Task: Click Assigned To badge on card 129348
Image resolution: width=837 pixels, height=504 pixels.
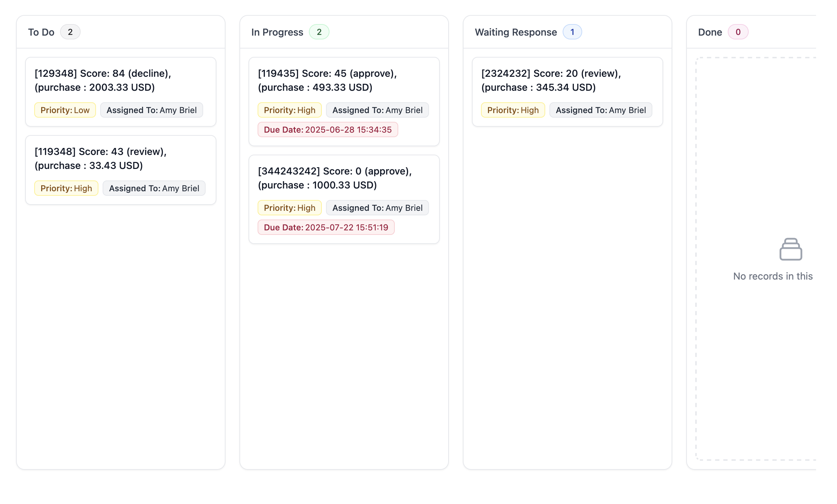Action: (151, 110)
